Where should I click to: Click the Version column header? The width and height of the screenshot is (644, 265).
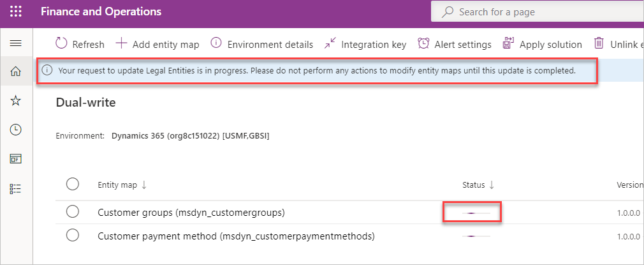click(630, 185)
